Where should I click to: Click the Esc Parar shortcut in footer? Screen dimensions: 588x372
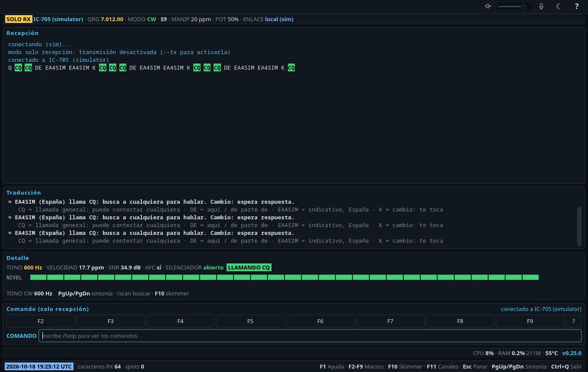[475, 366]
